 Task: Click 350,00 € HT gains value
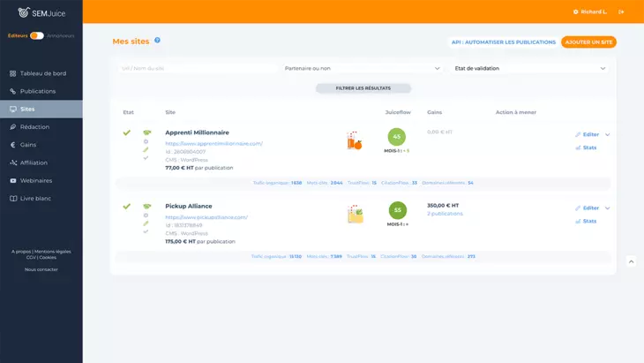click(x=443, y=205)
